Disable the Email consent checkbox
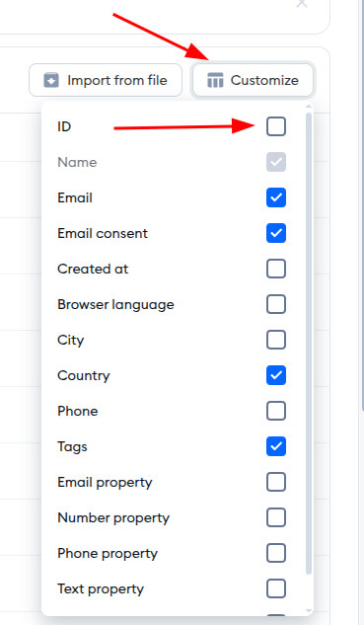Screen dimensions: 364x625 (276, 233)
